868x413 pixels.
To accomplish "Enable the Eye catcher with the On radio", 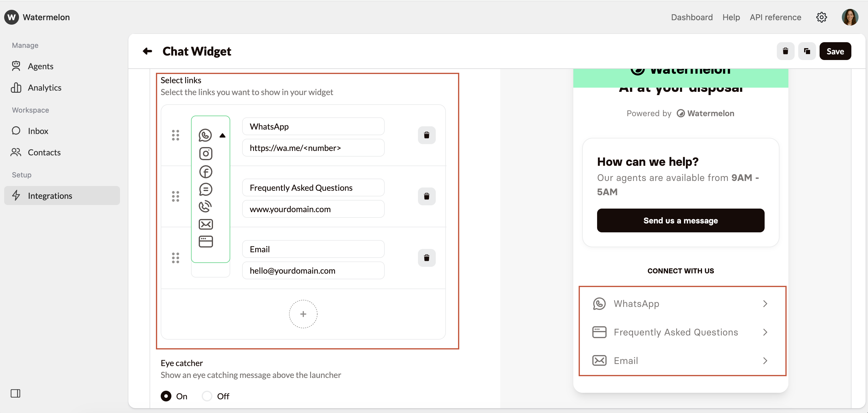I will [166, 396].
